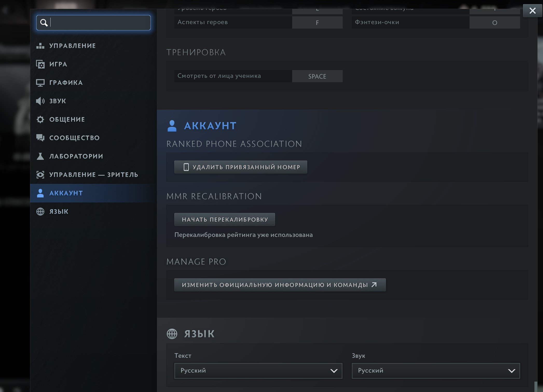Click the Фэнтези-очки label
This screenshot has height=392, width=543.
point(377,22)
